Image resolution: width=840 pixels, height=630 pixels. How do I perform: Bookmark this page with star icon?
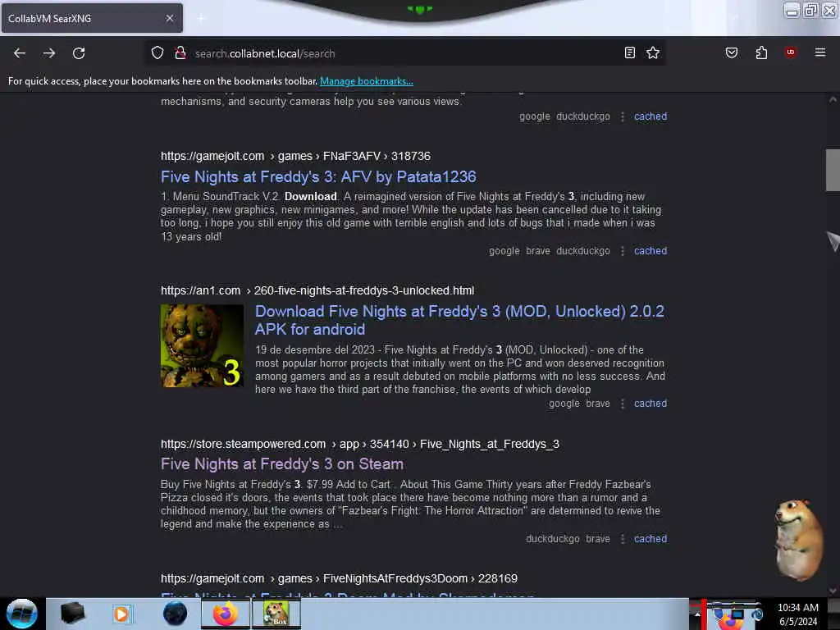[x=652, y=53]
